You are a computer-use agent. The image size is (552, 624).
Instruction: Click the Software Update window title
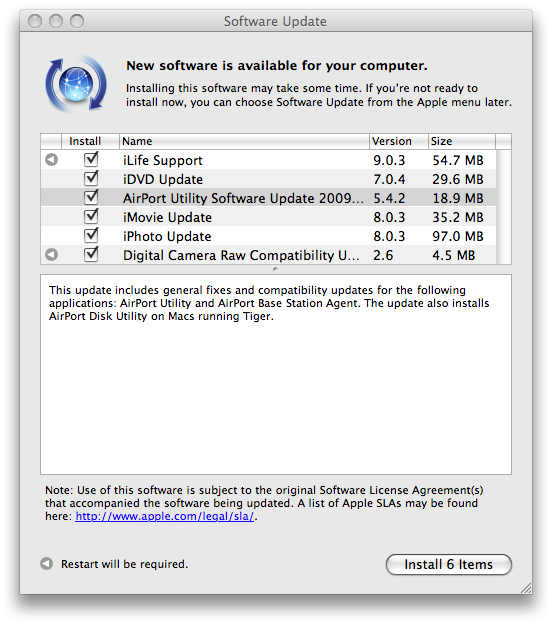(275, 21)
